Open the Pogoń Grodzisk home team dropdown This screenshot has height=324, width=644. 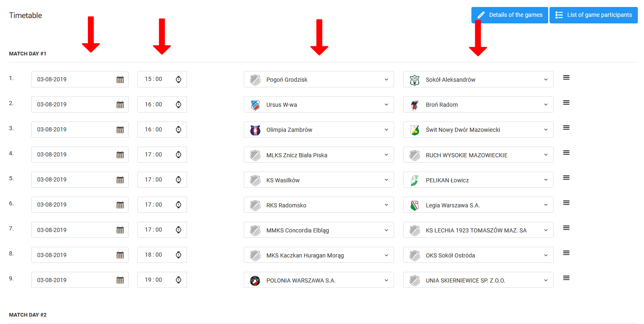(x=319, y=80)
